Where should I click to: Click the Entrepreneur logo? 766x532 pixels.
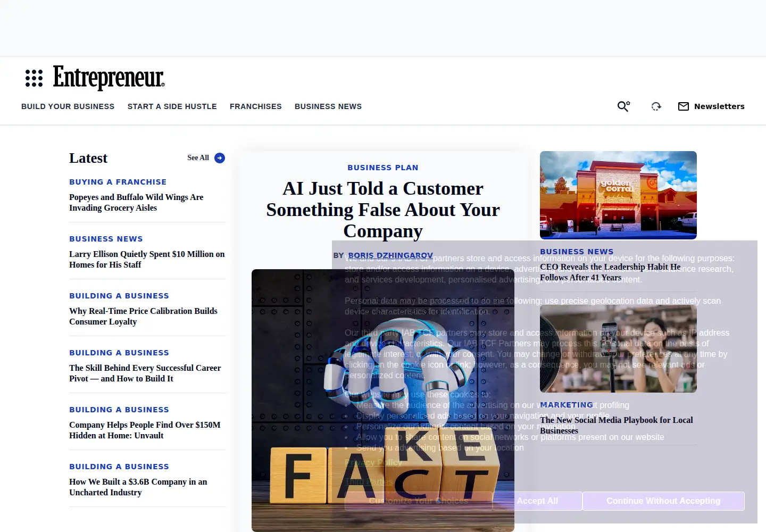click(109, 78)
